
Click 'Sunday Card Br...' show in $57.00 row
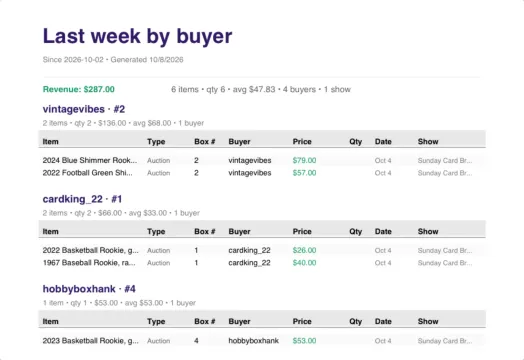tap(445, 173)
